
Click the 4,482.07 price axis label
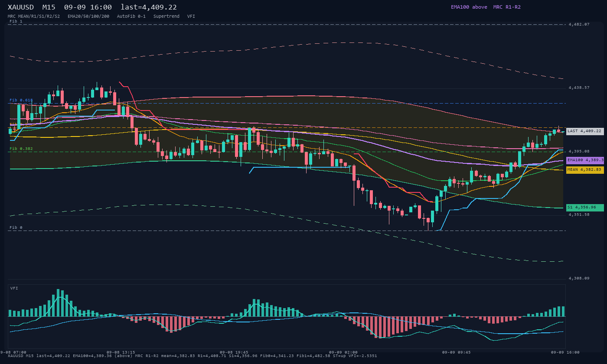[579, 24]
